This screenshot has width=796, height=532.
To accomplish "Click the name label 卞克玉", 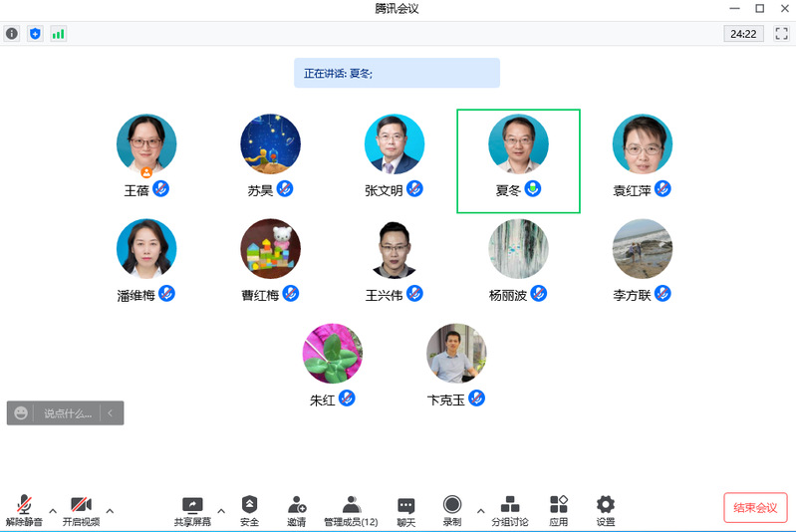I will pos(445,400).
